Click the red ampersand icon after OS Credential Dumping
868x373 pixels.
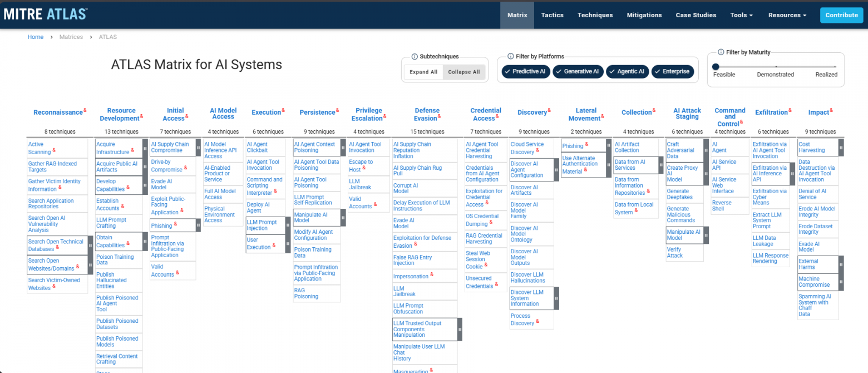(x=491, y=222)
